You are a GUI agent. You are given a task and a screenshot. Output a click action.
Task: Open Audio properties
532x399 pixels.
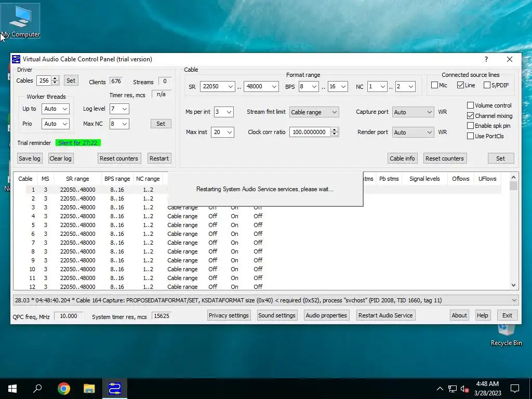(x=326, y=315)
